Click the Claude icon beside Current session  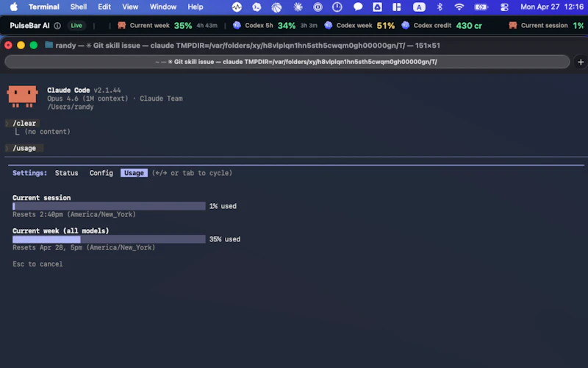(512, 26)
